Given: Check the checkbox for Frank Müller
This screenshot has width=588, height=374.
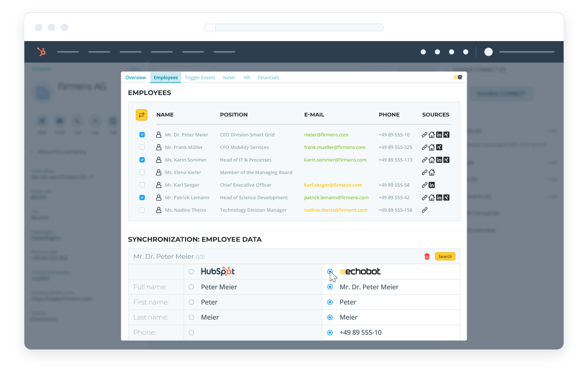Looking at the screenshot, I should 142,147.
